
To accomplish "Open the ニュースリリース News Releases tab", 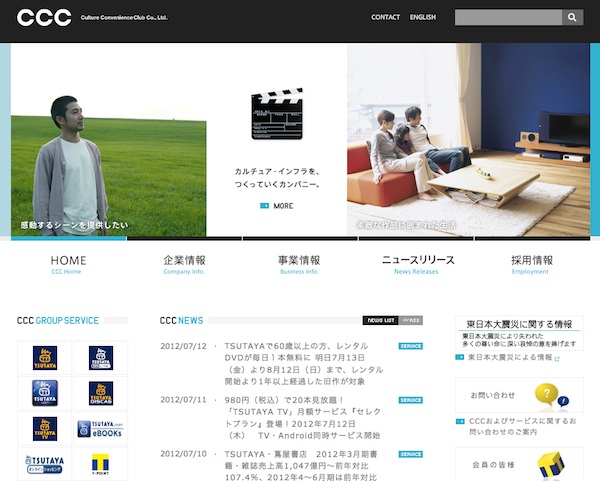I will [x=417, y=264].
